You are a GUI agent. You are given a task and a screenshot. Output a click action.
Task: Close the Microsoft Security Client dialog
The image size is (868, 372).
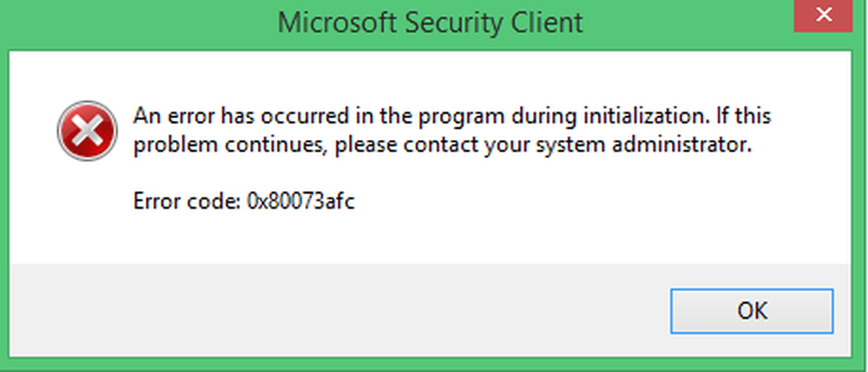(823, 16)
